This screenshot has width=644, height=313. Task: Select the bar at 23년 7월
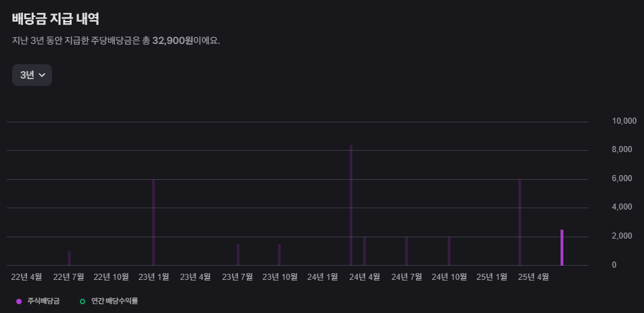(238, 255)
